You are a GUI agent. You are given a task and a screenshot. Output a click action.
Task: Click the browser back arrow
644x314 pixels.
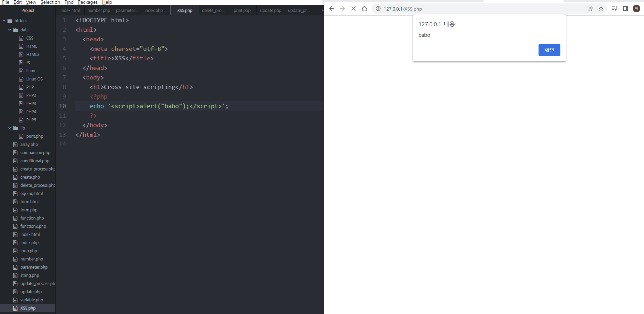tap(332, 9)
